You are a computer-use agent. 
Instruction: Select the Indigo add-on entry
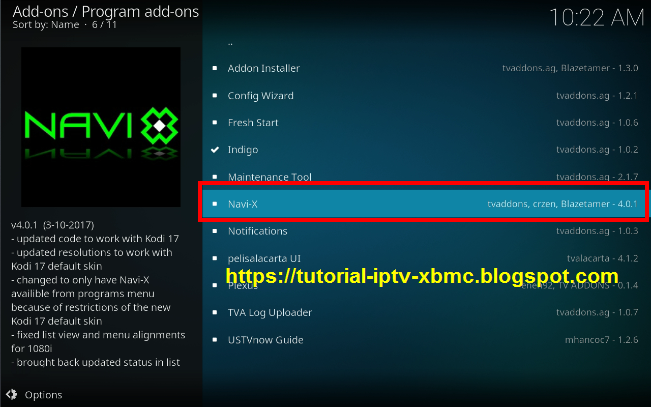coord(424,150)
